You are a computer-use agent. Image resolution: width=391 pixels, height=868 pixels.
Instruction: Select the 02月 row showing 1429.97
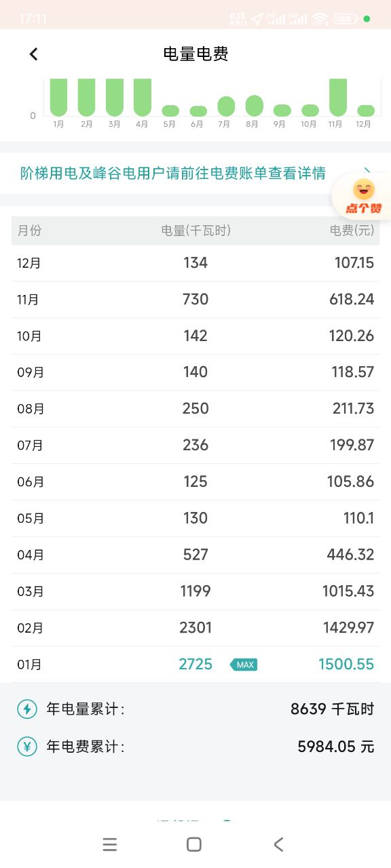(195, 628)
